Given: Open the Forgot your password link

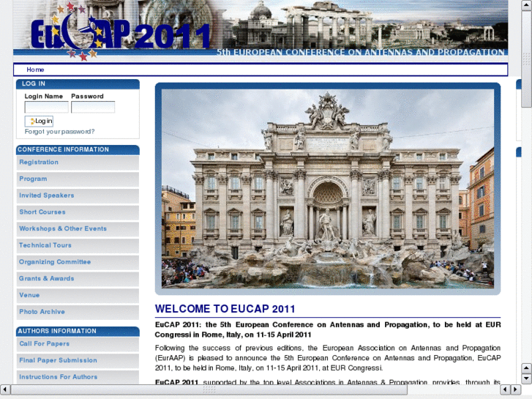Looking at the screenshot, I should [59, 132].
